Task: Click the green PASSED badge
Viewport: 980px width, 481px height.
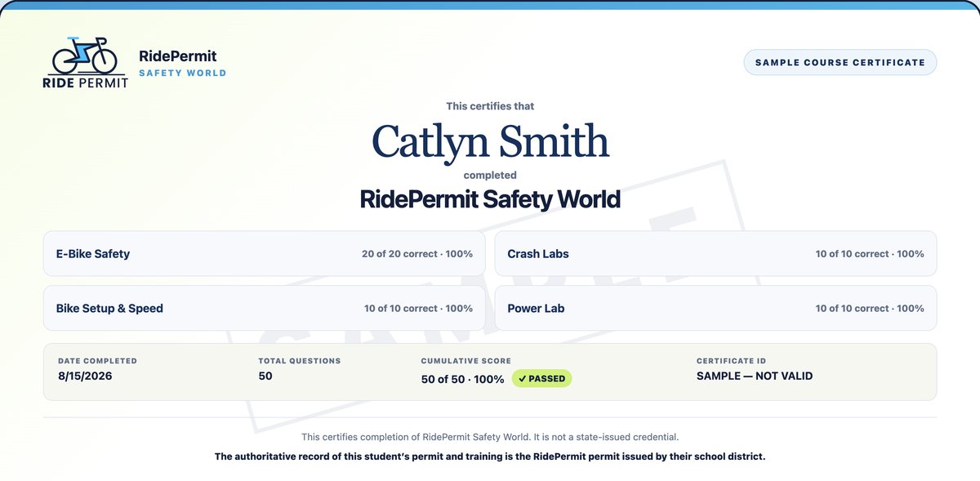Action: click(542, 379)
